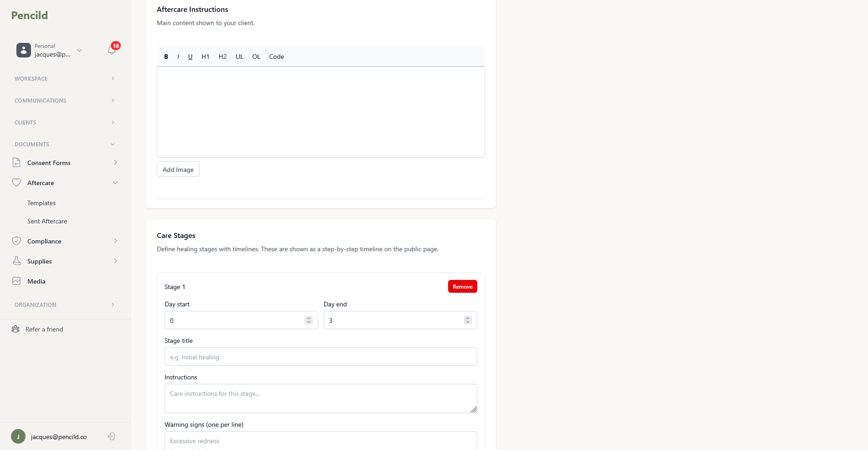This screenshot has height=450, width=868.
Task: Click the Personal account avatar
Action: [x=23, y=50]
